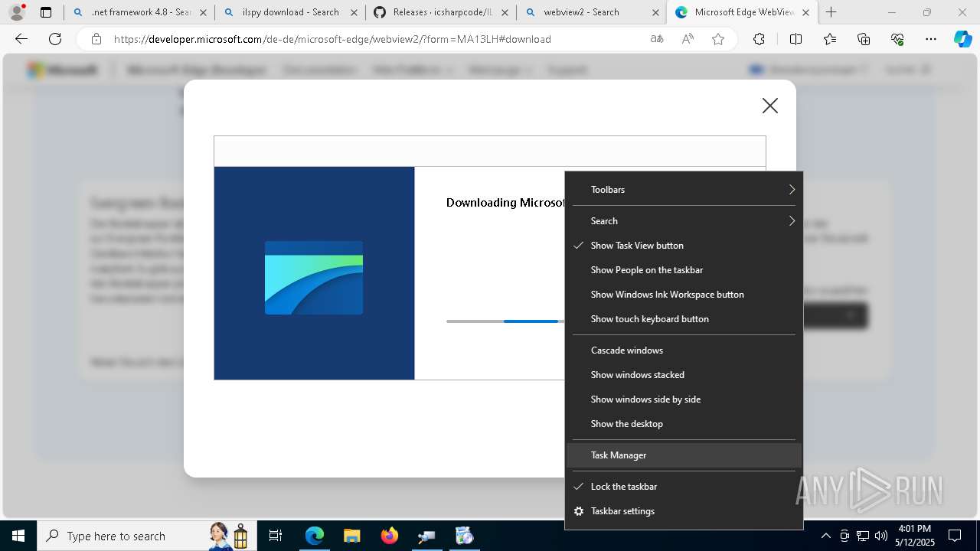This screenshot has height=551, width=980.
Task: Choose Show windows side by side
Action: 684,399
